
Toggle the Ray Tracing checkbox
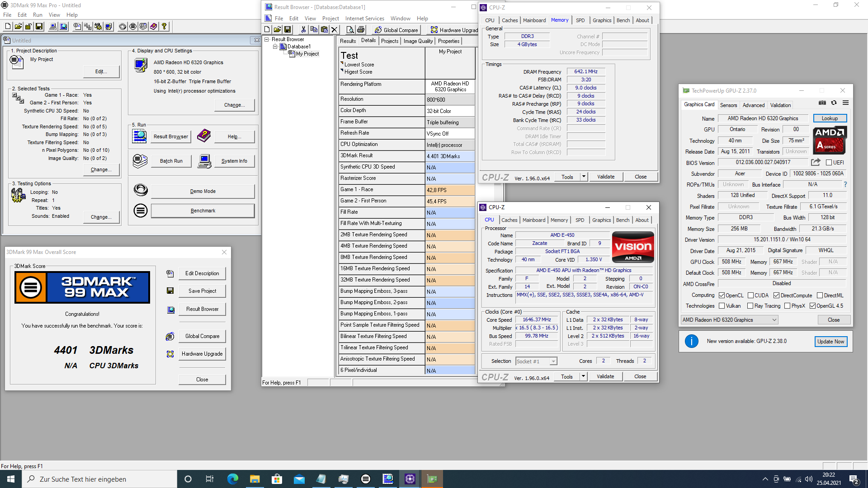click(x=750, y=306)
